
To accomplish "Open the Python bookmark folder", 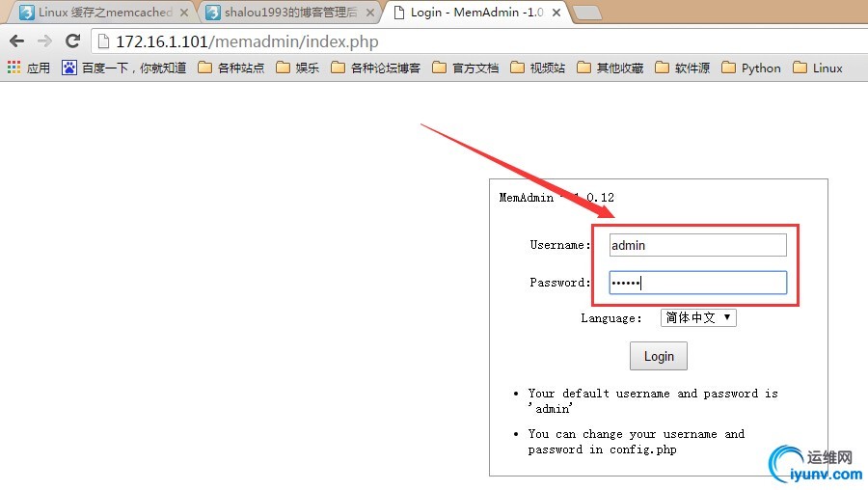I will click(x=751, y=68).
